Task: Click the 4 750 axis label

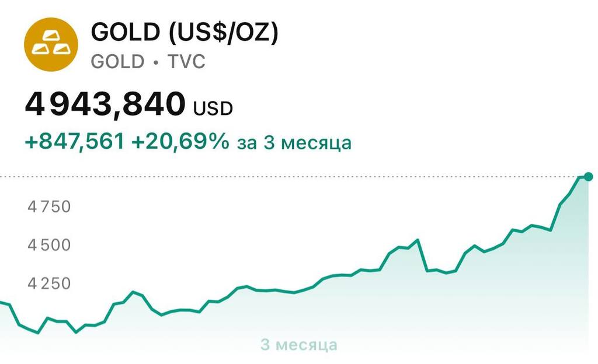Action: (49, 207)
